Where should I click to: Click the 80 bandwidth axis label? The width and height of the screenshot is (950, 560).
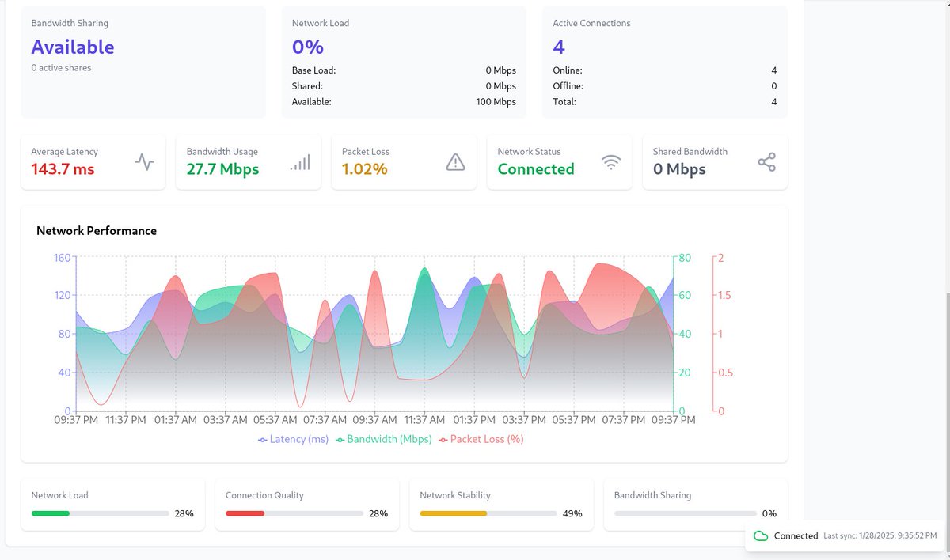coord(686,258)
